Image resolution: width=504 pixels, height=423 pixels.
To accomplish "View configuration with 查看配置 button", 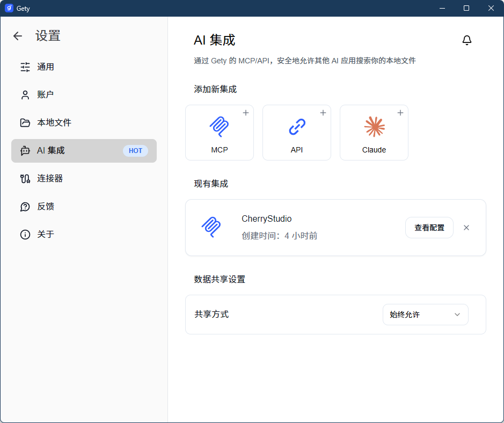I will (x=429, y=228).
